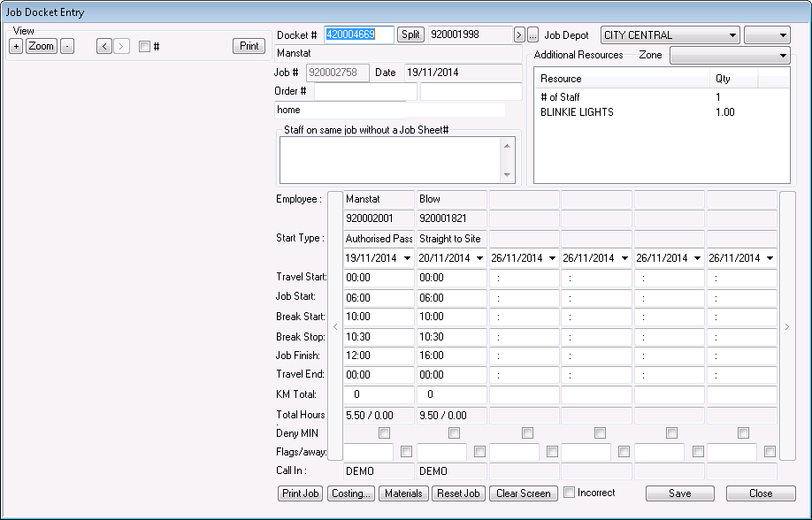Screen dimensions: 812x520
Task: Tick the Incorrect checkbox
Action: coord(571,493)
